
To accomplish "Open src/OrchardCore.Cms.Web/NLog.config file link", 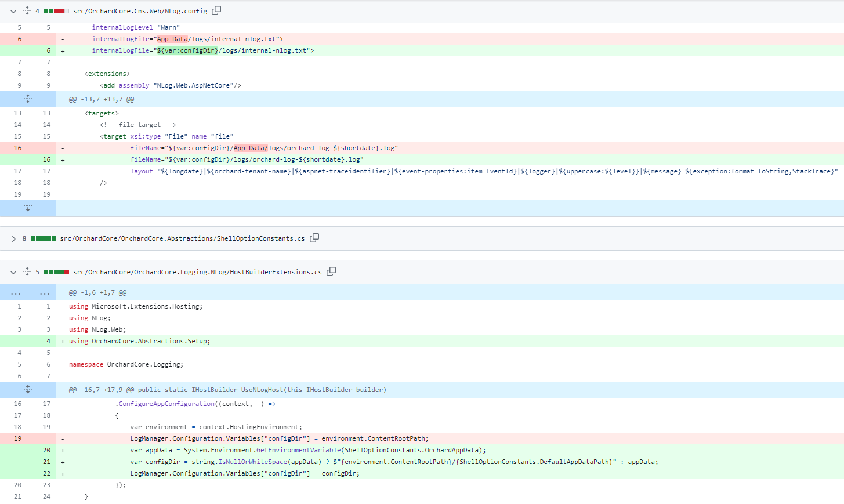I will (140, 11).
